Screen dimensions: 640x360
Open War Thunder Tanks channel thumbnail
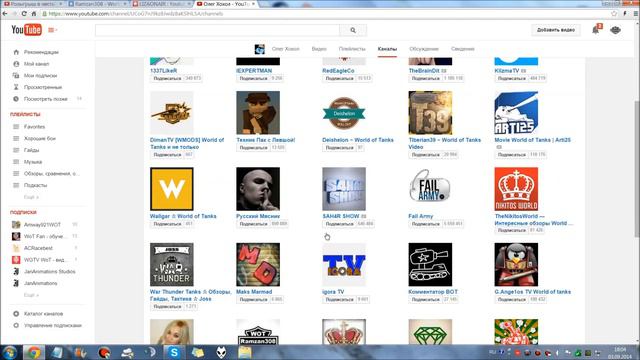pos(172,265)
